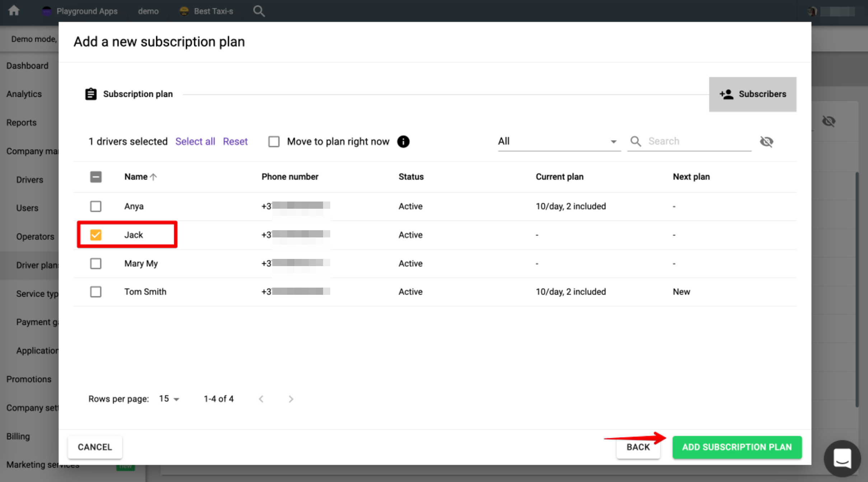Click the info icon beside Move to plan
Screen dimensions: 868x482
[x=403, y=142]
